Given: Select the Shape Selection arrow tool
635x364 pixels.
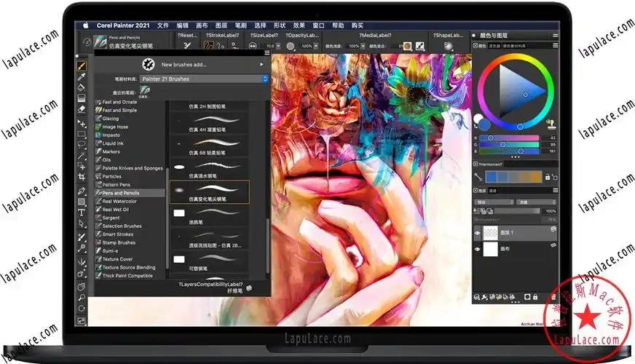Looking at the screenshot, I should pos(82,223).
